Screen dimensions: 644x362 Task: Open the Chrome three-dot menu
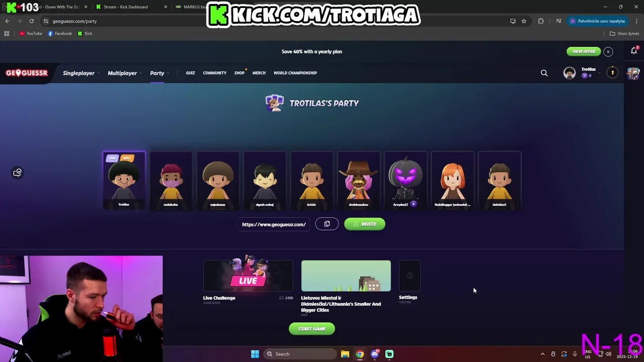[637, 21]
